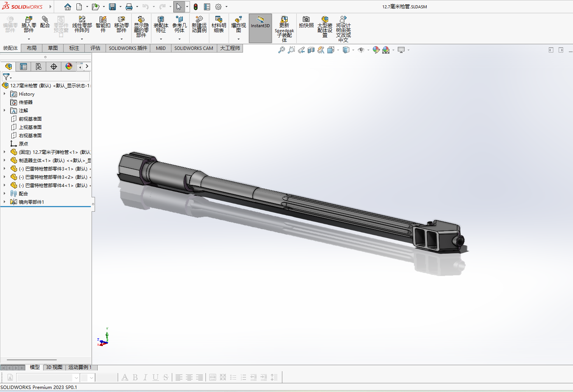
Task: Click 爆炸视图 Exploded View
Action: (x=238, y=25)
